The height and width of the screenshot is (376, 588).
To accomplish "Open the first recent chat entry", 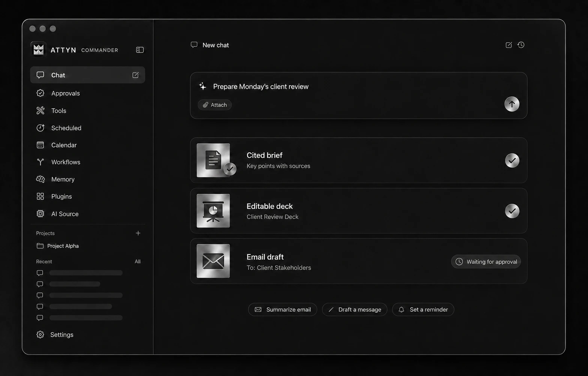I will pyautogui.click(x=79, y=273).
